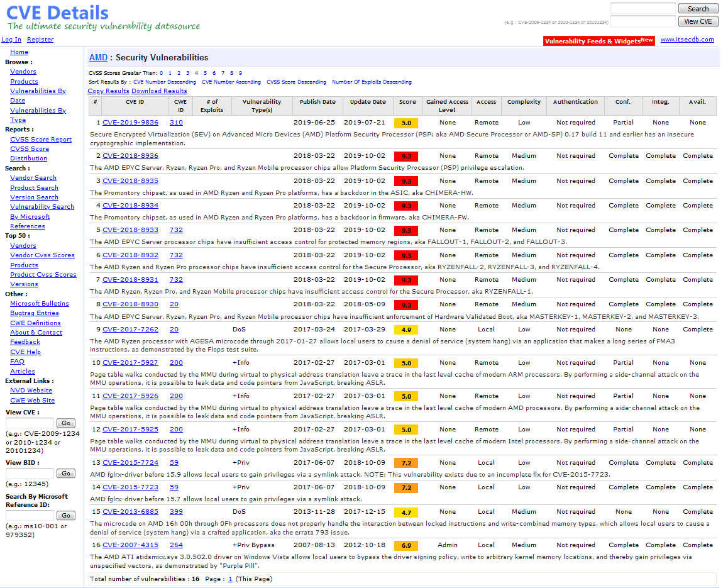Click the 9.3 score badge for CVE-2018-8936
Viewport: 728px width, 588px height.
[406, 157]
